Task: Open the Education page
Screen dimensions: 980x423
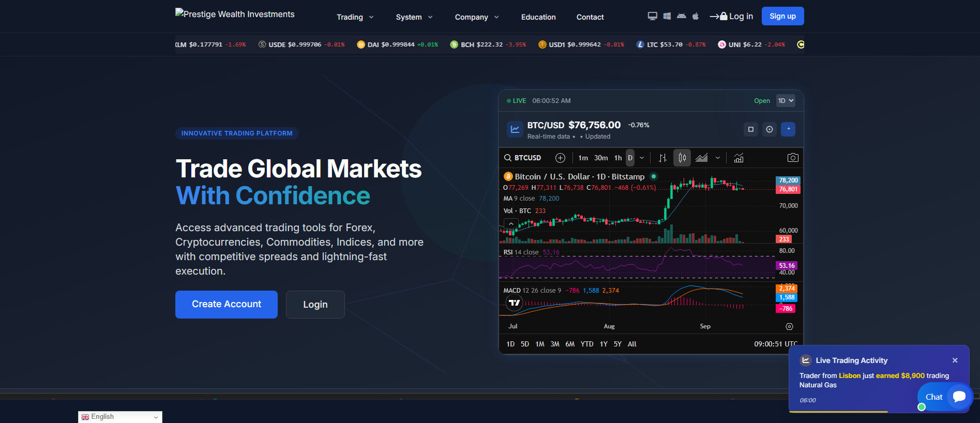Action: coord(538,17)
